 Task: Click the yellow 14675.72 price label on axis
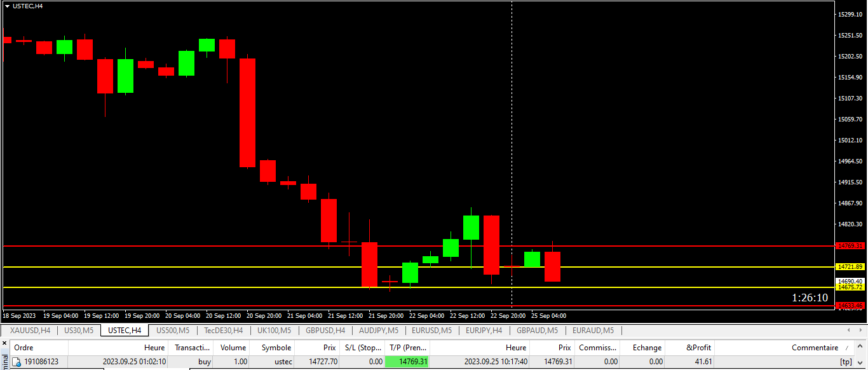pyautogui.click(x=850, y=287)
